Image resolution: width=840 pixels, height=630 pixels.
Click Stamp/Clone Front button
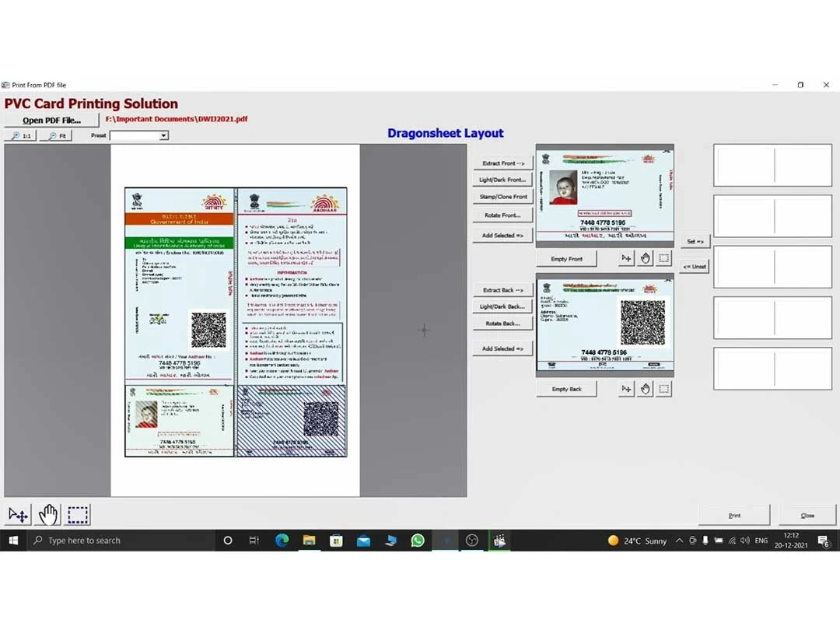[502, 197]
